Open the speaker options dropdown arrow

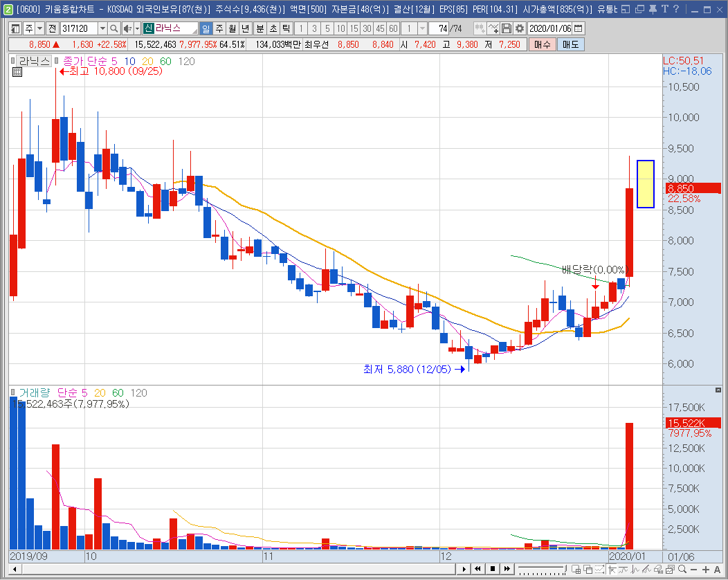coord(138,29)
